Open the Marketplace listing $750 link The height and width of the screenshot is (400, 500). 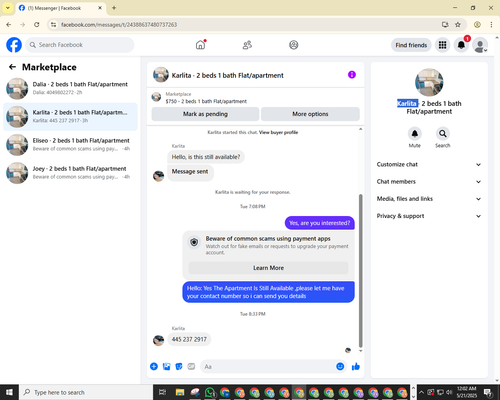[206, 101]
